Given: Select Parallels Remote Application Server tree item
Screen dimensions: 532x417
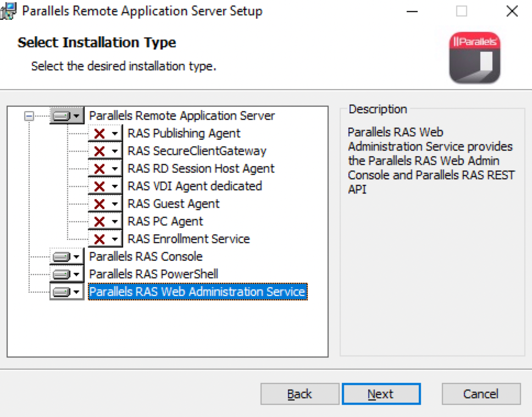Looking at the screenshot, I should (182, 116).
